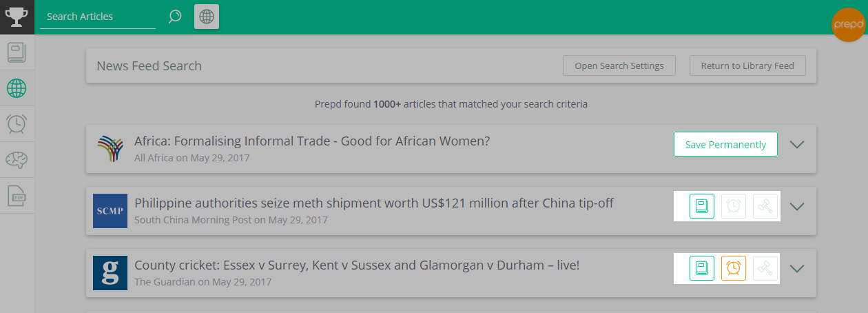Expand the Africa Informal Trade article

(797, 145)
